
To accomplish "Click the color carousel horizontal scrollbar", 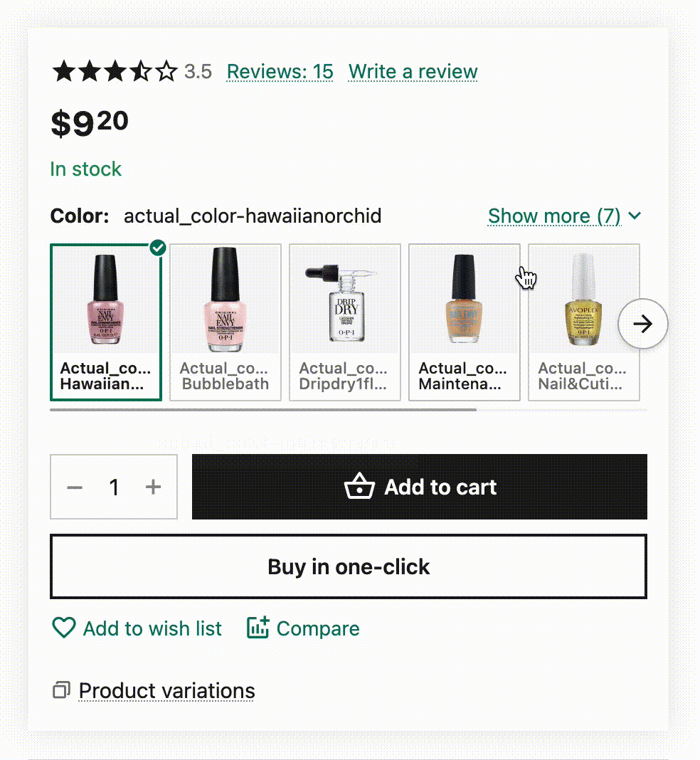I will click(263, 410).
